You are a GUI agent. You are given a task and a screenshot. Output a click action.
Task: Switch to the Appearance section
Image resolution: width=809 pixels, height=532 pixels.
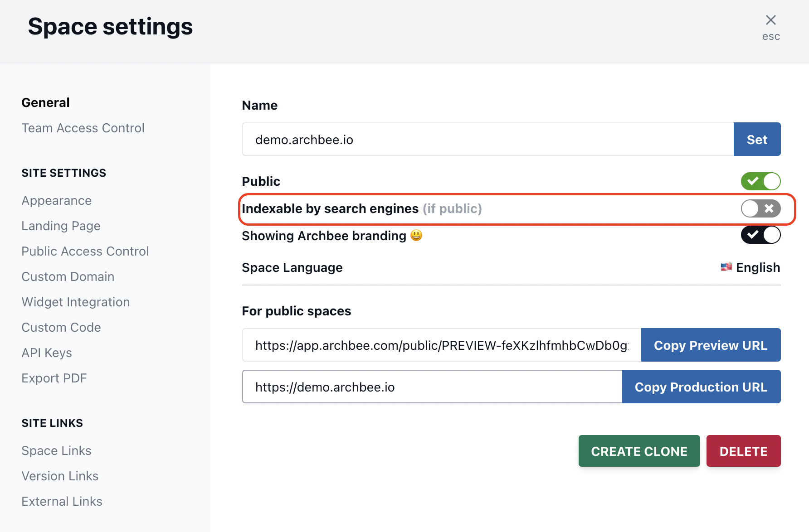(x=56, y=200)
